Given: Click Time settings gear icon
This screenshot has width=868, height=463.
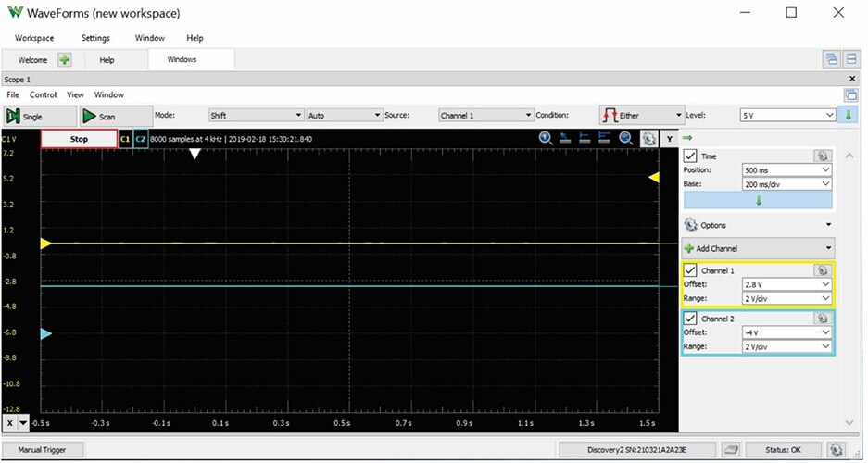Looking at the screenshot, I should 821,156.
